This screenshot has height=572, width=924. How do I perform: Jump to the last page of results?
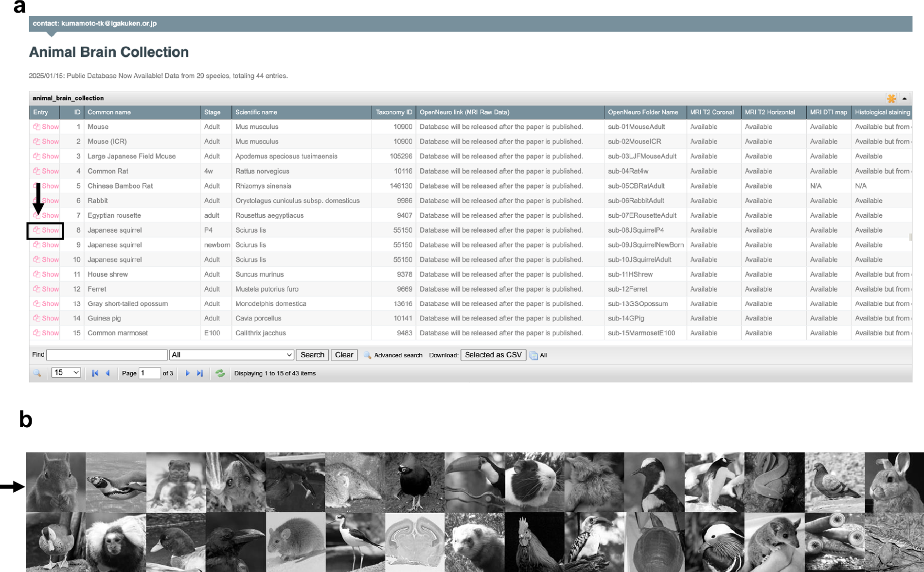click(x=200, y=373)
